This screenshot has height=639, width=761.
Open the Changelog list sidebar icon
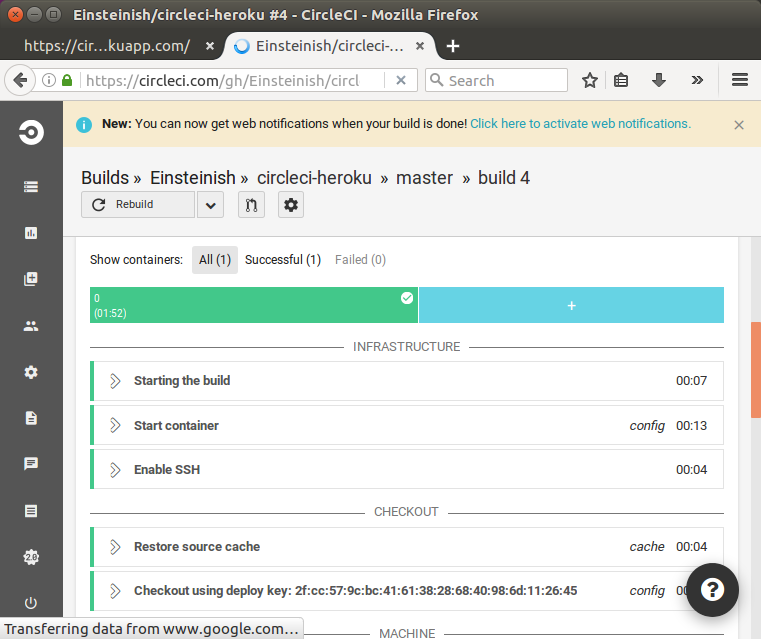pyautogui.click(x=31, y=511)
